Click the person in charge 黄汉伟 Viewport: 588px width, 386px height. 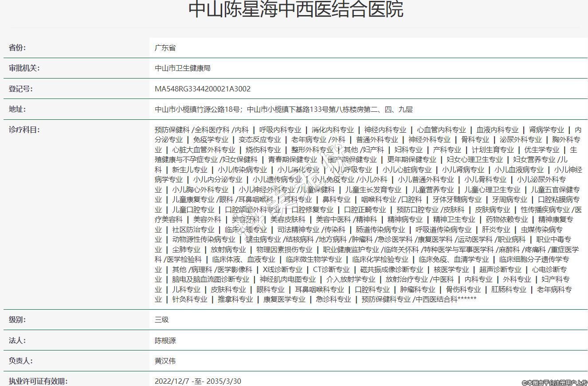(165, 361)
